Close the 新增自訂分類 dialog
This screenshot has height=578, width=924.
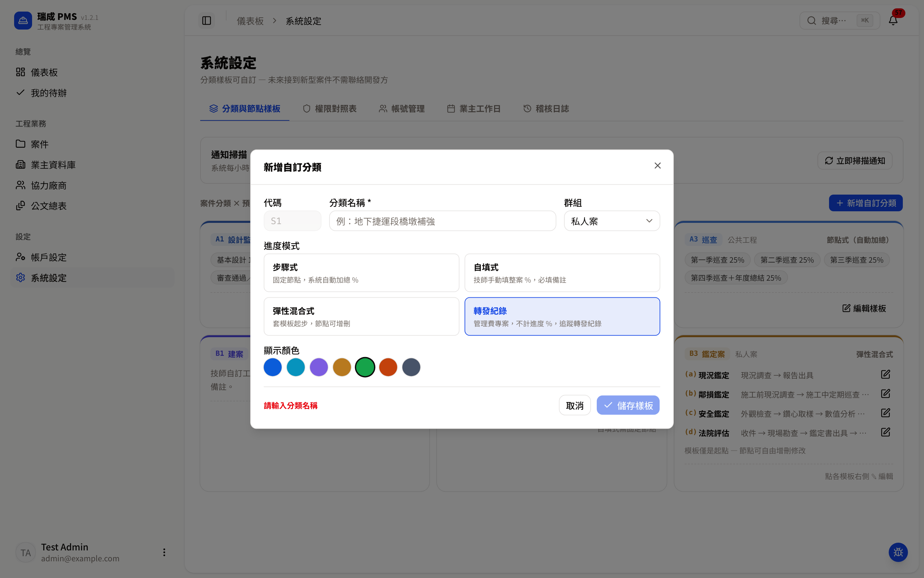[x=657, y=165]
